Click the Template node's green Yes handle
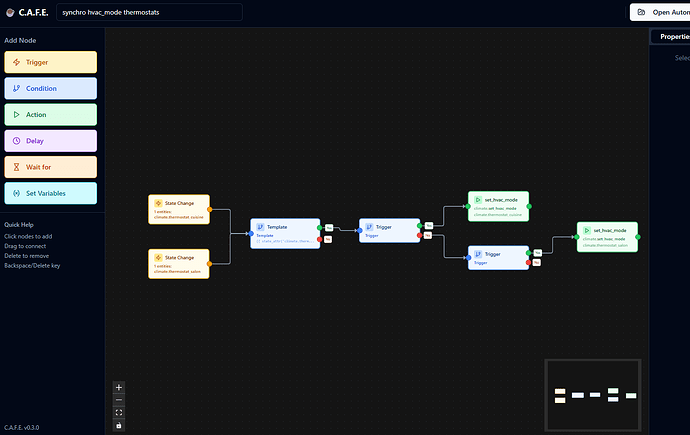 [320, 228]
